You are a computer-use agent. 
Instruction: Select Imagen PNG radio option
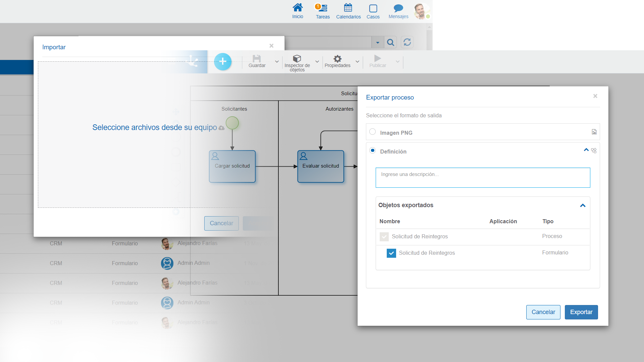tap(372, 132)
